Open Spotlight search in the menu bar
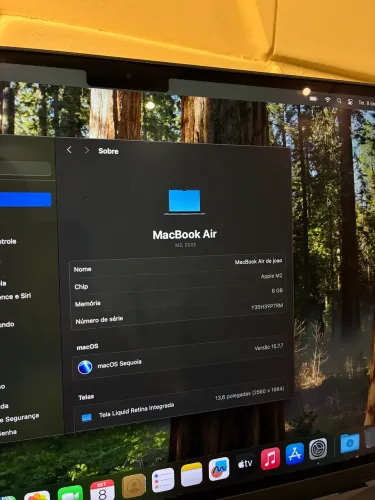The image size is (375, 500). pyautogui.click(x=339, y=101)
